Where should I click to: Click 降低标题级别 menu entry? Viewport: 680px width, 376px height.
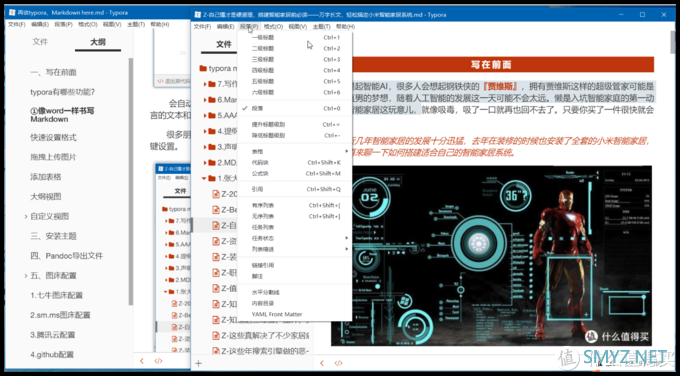pyautogui.click(x=295, y=135)
